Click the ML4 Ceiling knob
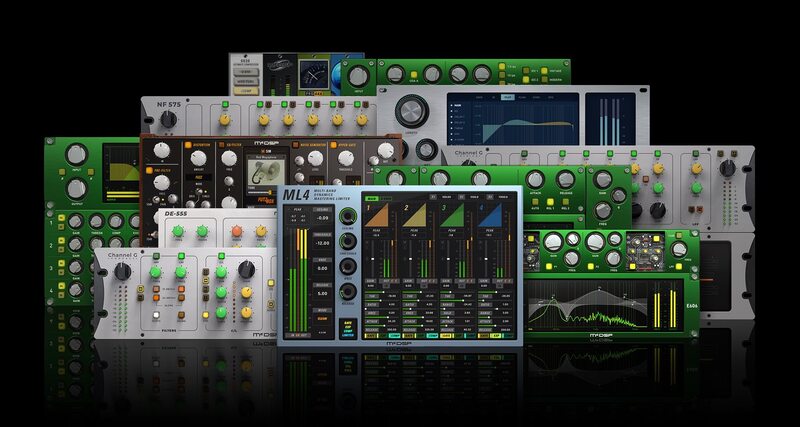Image resolution: width=800 pixels, height=427 pixels. (348, 215)
